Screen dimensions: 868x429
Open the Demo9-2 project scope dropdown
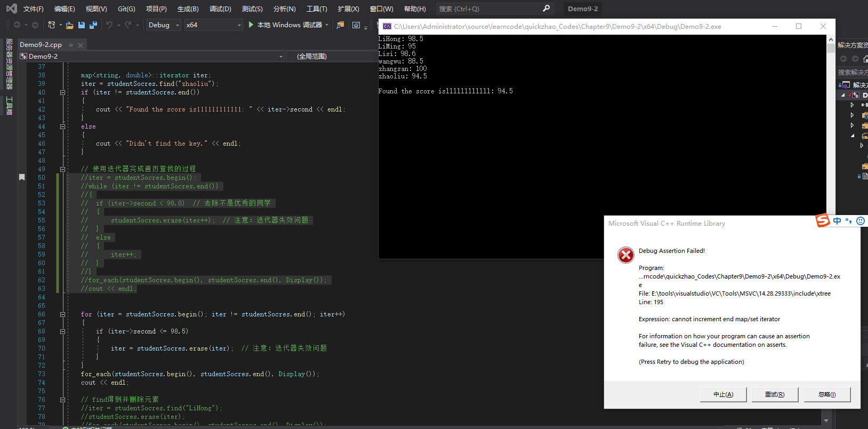click(151, 56)
